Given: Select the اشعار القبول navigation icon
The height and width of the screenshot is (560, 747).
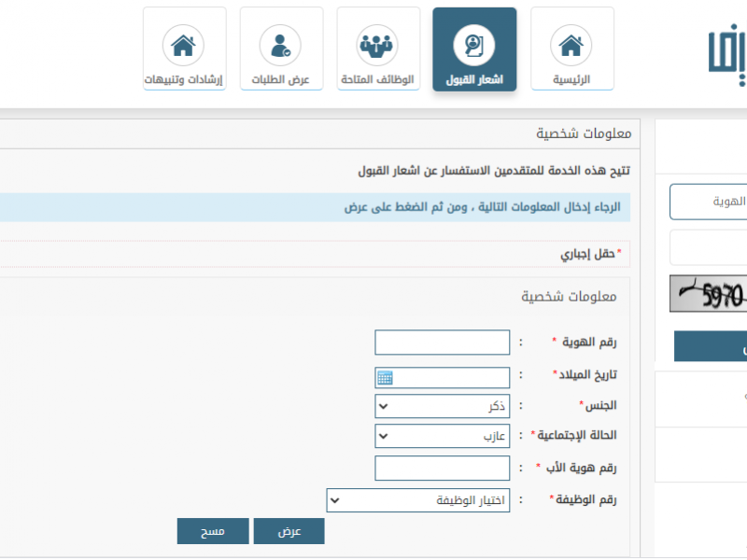Looking at the screenshot, I should [474, 46].
